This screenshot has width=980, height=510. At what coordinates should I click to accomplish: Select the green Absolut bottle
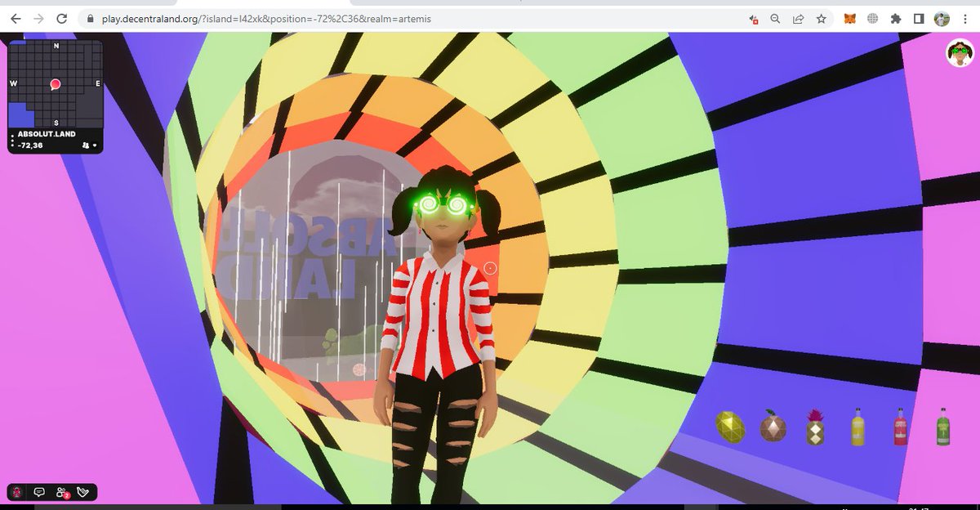(943, 427)
